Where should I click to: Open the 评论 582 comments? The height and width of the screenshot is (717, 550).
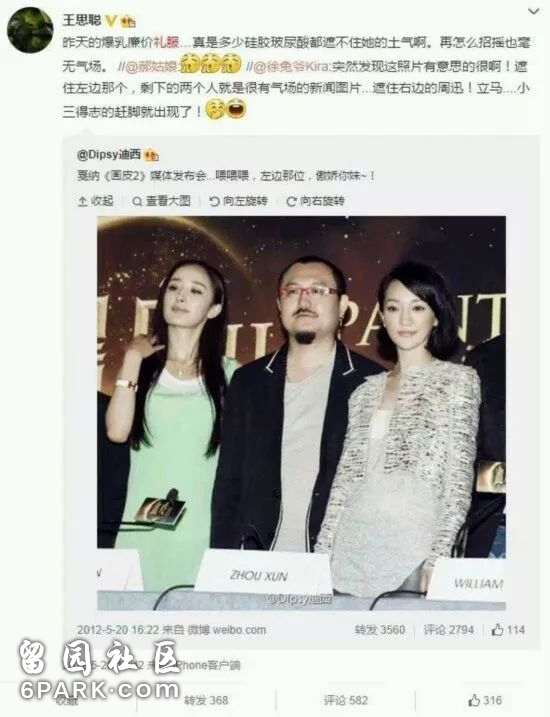point(346,700)
